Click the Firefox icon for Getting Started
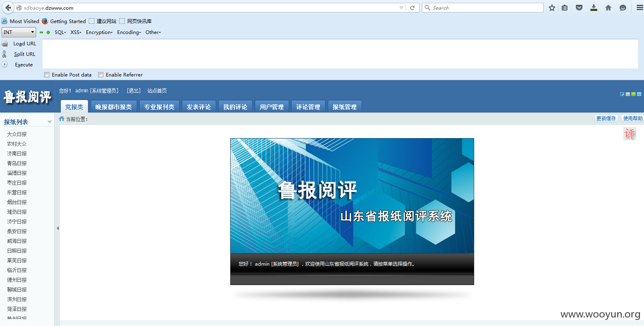 [45, 21]
